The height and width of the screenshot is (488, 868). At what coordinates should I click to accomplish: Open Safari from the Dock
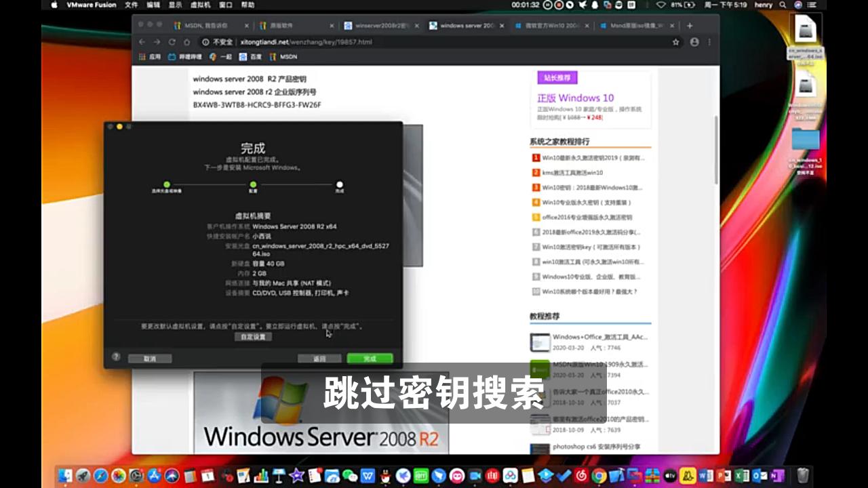coord(100,476)
